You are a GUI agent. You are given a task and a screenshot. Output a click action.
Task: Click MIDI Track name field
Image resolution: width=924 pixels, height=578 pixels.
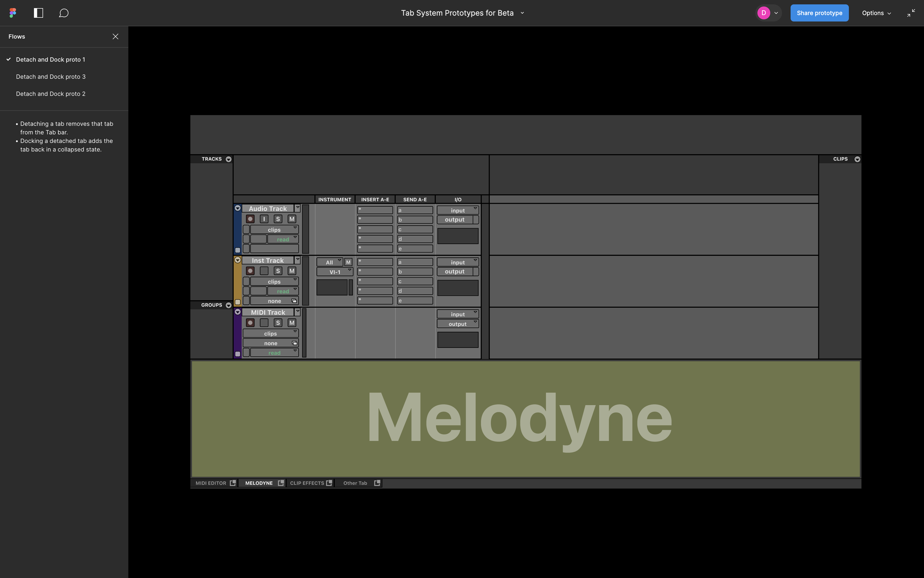(268, 313)
